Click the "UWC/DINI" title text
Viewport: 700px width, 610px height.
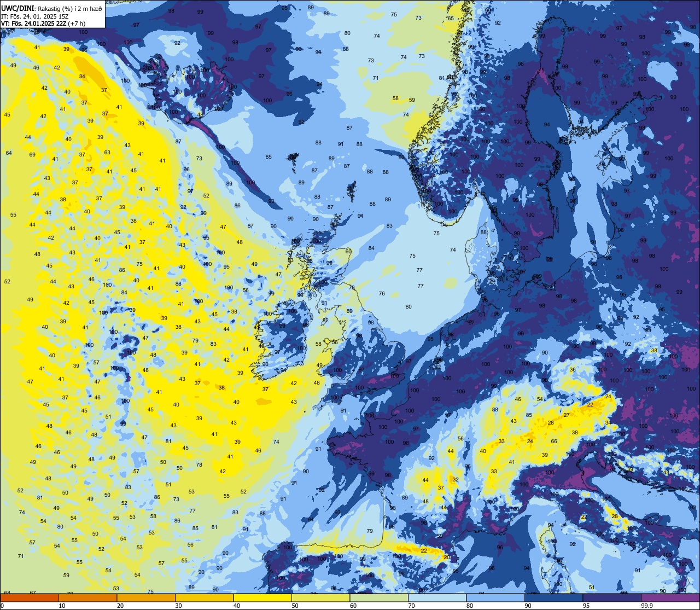[17, 9]
